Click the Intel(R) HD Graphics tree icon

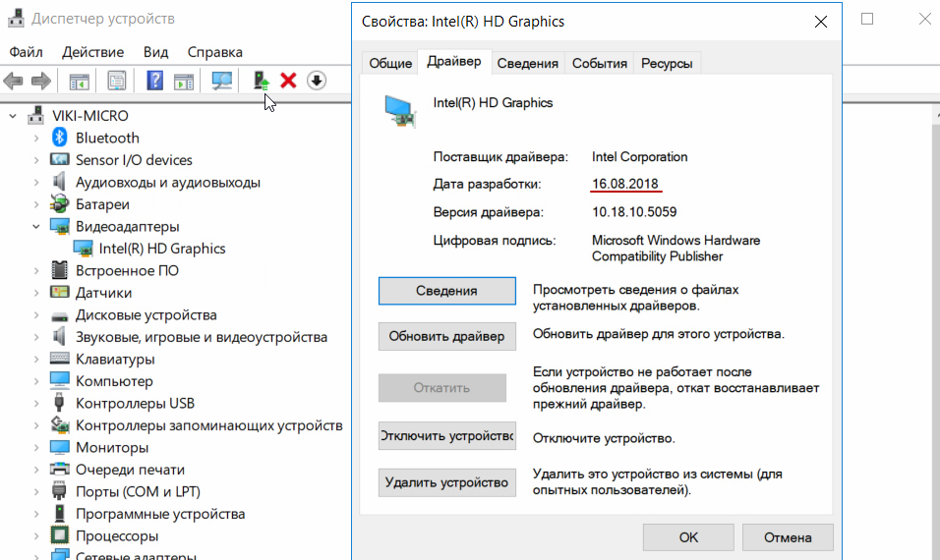[83, 248]
